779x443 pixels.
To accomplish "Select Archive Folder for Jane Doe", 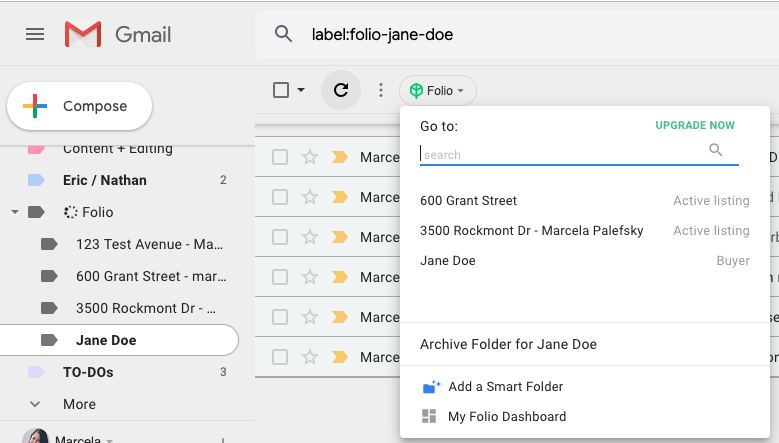I will (508, 344).
